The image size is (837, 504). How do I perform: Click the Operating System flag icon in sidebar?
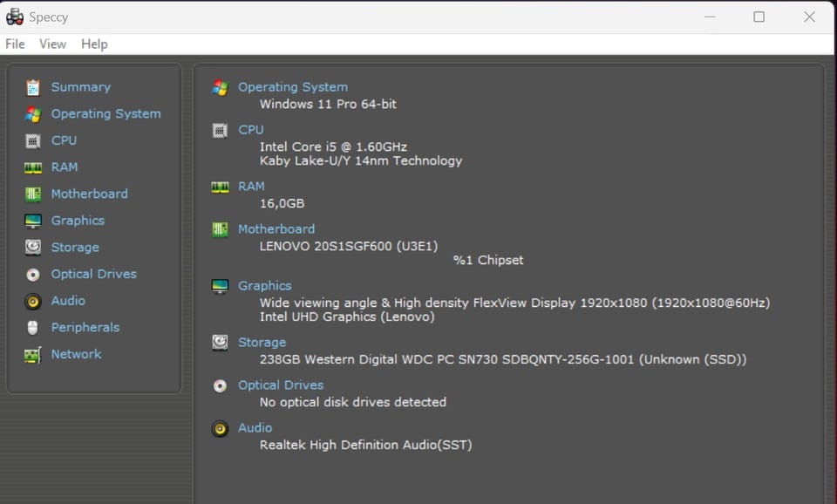[32, 113]
